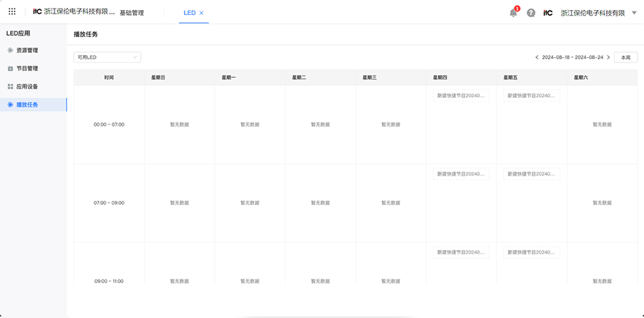
Task: Click the 应用设备 sidebar icon
Action: [x=10, y=86]
